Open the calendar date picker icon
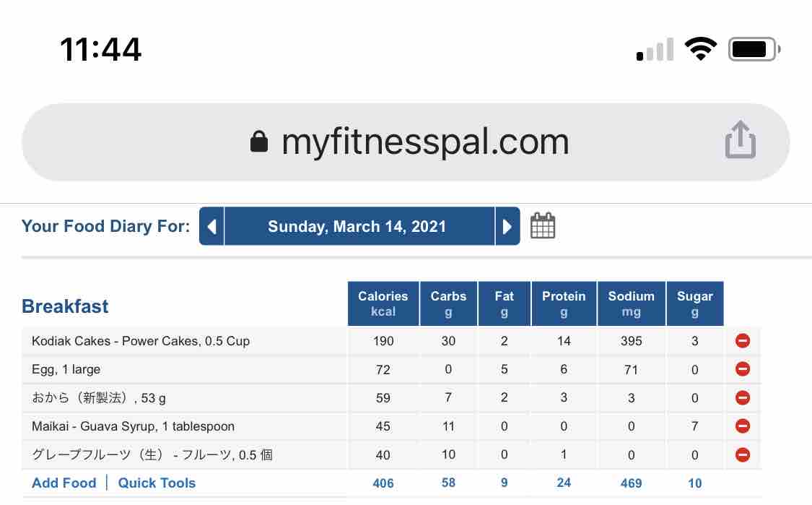The height and width of the screenshot is (505, 812). point(543,226)
